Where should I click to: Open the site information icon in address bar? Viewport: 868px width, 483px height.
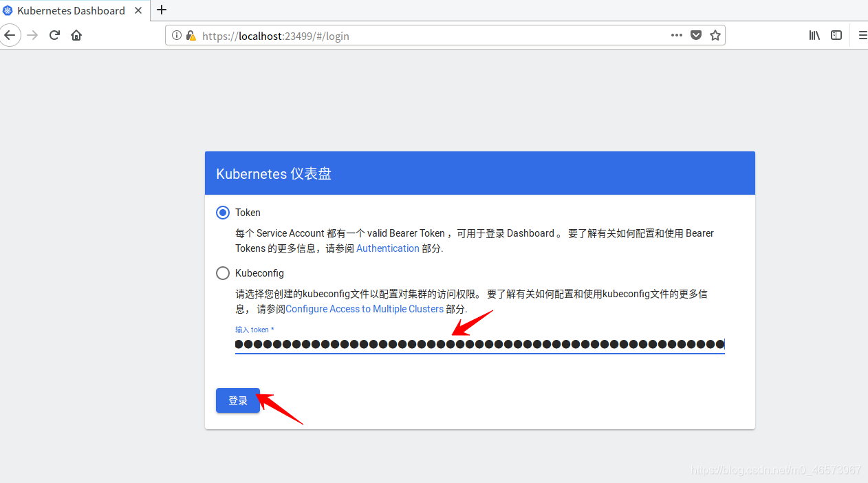tap(176, 35)
